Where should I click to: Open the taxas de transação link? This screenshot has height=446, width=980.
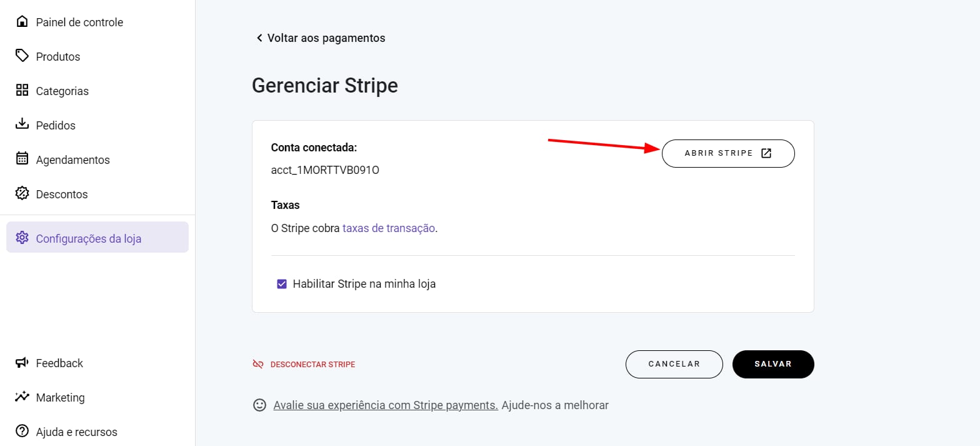point(388,228)
